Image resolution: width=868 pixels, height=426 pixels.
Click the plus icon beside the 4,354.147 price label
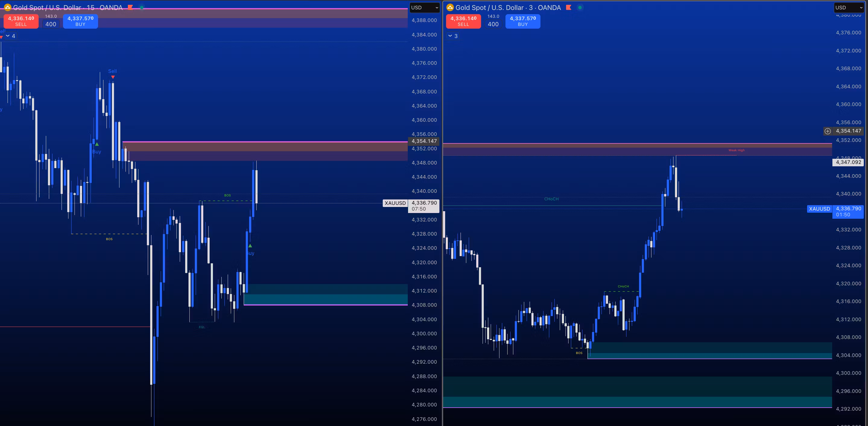click(x=828, y=131)
